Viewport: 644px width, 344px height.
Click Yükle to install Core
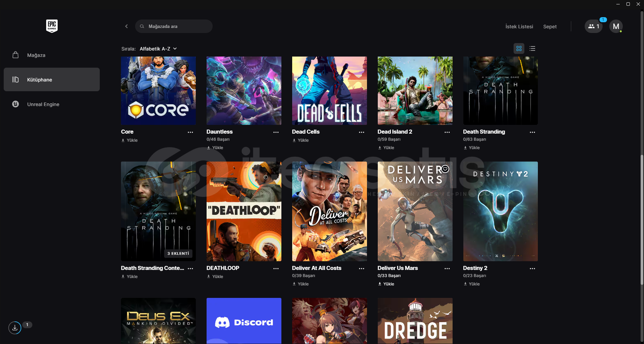(130, 140)
